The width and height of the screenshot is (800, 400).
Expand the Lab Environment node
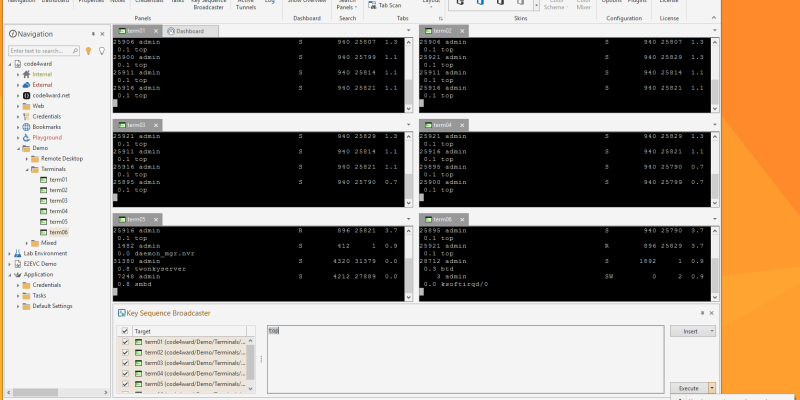point(11,254)
